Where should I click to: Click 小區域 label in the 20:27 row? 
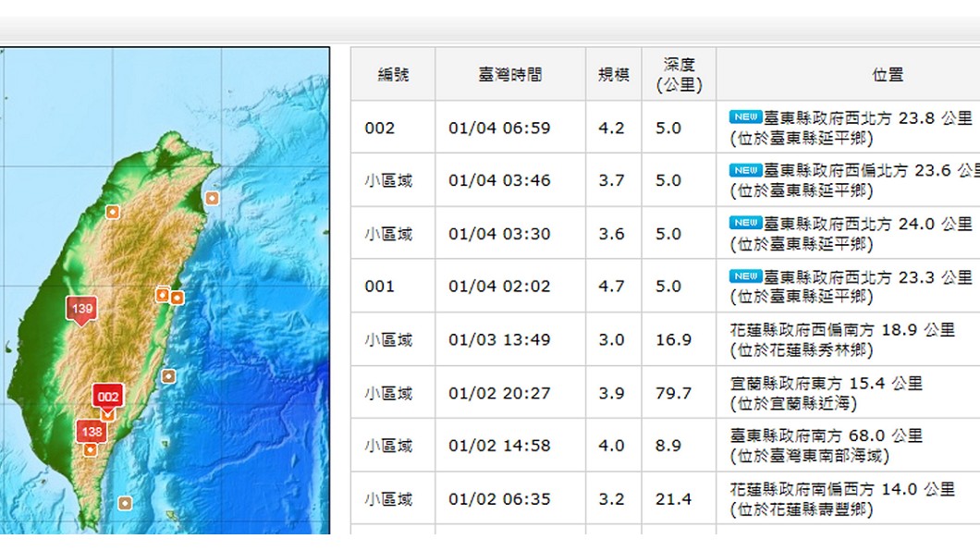point(388,394)
